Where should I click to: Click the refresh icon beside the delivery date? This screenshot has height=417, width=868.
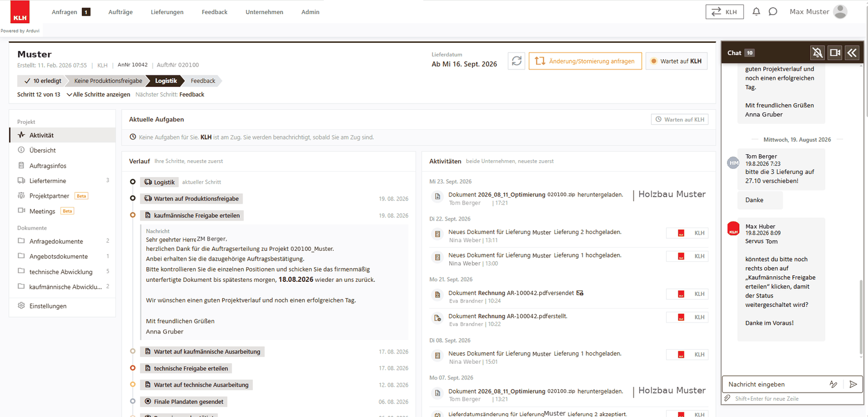[x=516, y=61]
